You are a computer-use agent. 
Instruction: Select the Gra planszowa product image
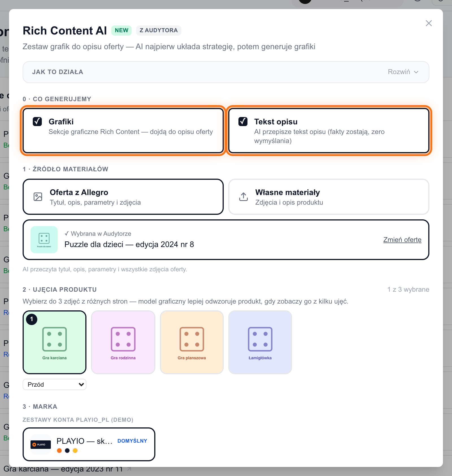192,342
